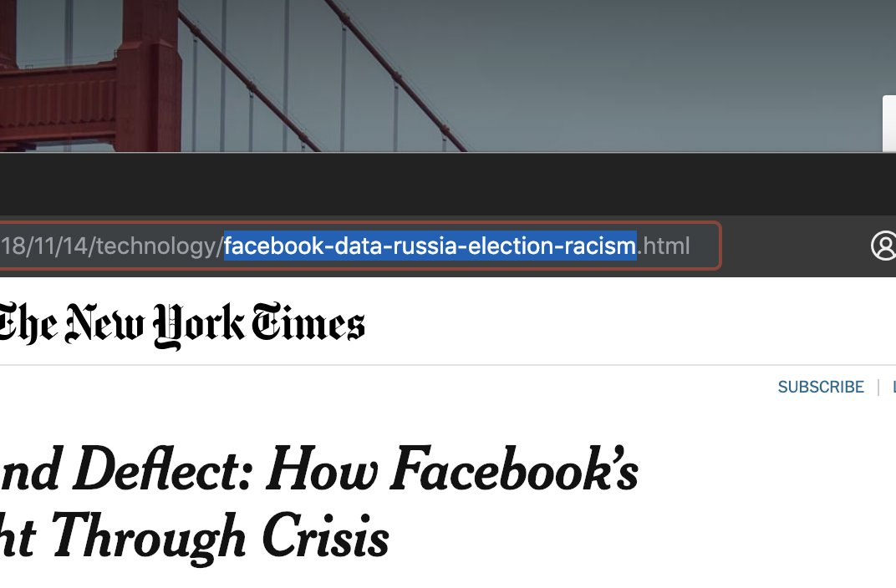Open the browser profile account icon

point(884,246)
